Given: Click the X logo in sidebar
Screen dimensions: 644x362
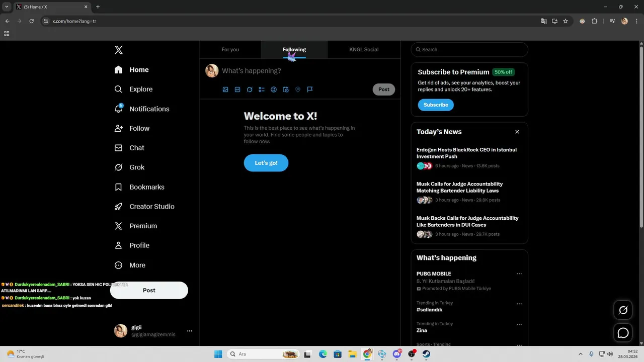Looking at the screenshot, I should [x=119, y=50].
